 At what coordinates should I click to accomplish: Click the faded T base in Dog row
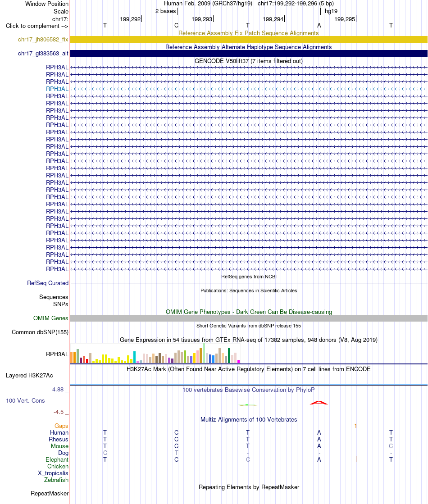click(x=176, y=453)
